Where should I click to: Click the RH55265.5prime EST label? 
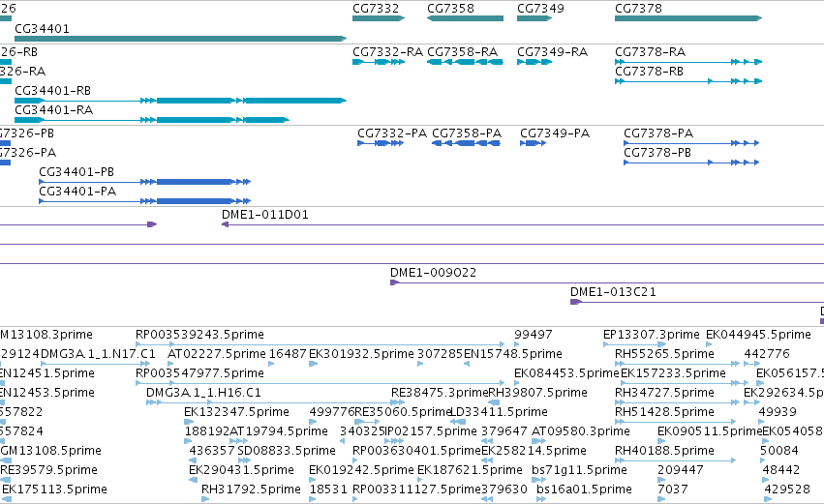coord(664,354)
